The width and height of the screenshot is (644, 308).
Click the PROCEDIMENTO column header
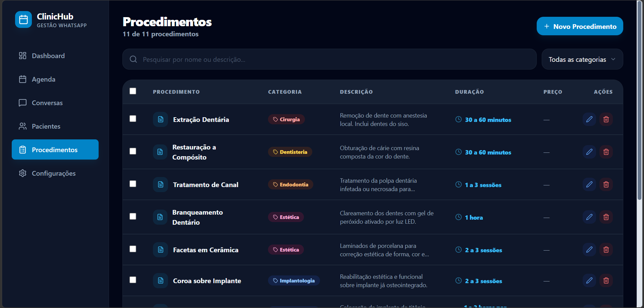(176, 92)
